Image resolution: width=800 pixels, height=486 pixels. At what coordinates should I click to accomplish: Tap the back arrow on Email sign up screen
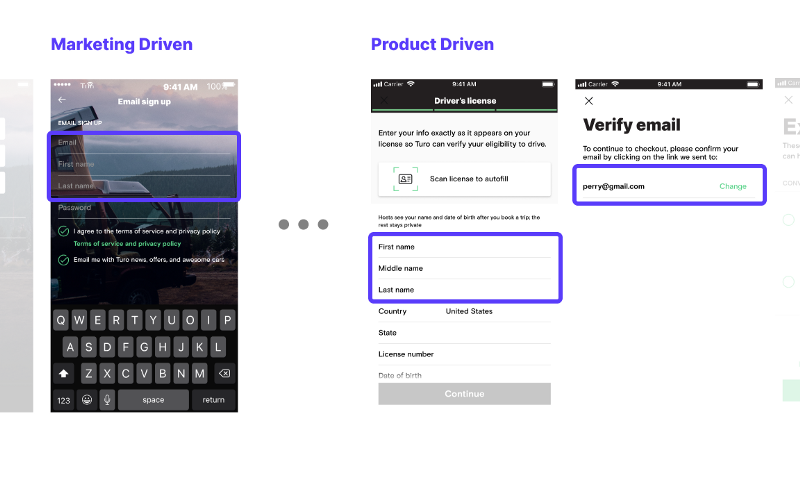click(62, 100)
